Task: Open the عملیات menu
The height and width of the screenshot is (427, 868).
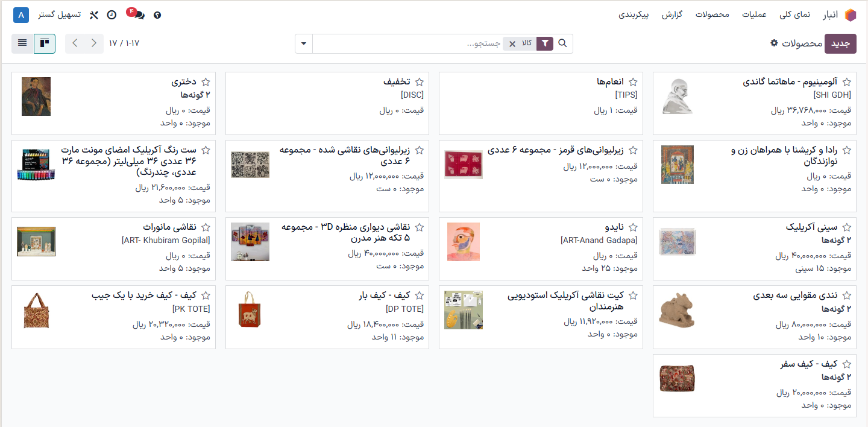Action: click(755, 14)
